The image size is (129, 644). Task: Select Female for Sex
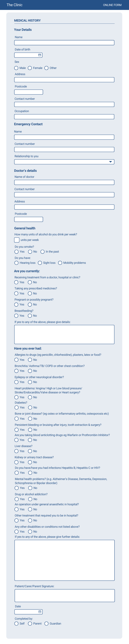30,68
